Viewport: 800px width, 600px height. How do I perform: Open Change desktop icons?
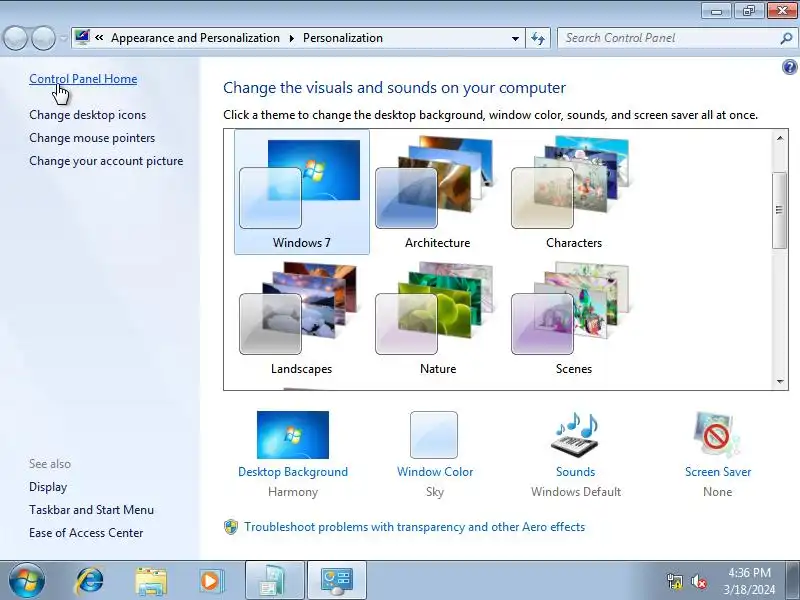point(87,115)
